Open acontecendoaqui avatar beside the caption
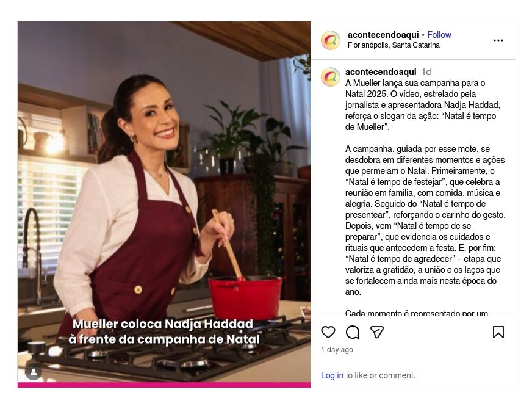Screen dimensions: 532x409 [331, 77]
